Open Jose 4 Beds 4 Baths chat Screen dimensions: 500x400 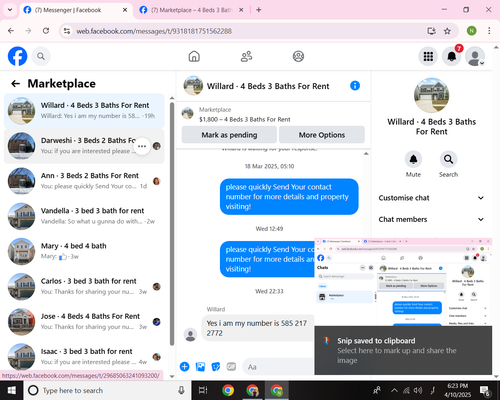(x=84, y=322)
